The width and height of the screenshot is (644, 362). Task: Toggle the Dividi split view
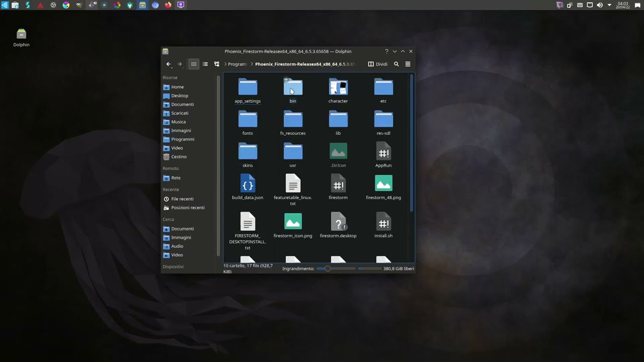378,64
